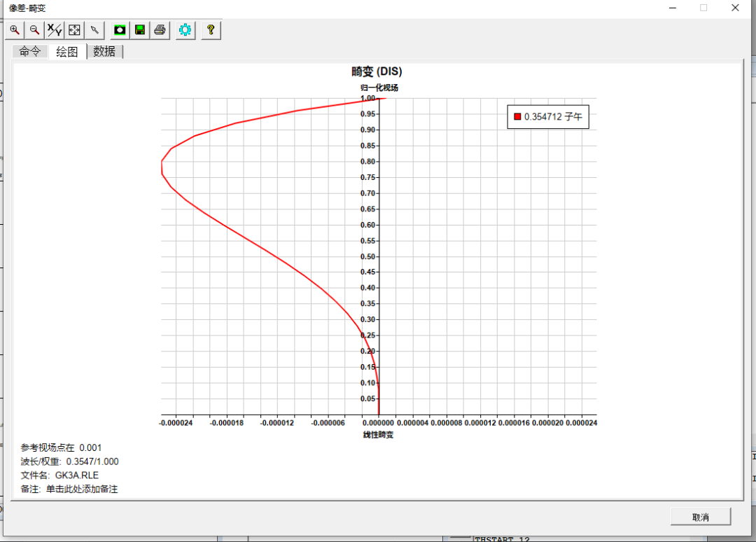Screen dimensions: 756x542
Task: Click the 像差-畸变 window title
Action: (27, 8)
